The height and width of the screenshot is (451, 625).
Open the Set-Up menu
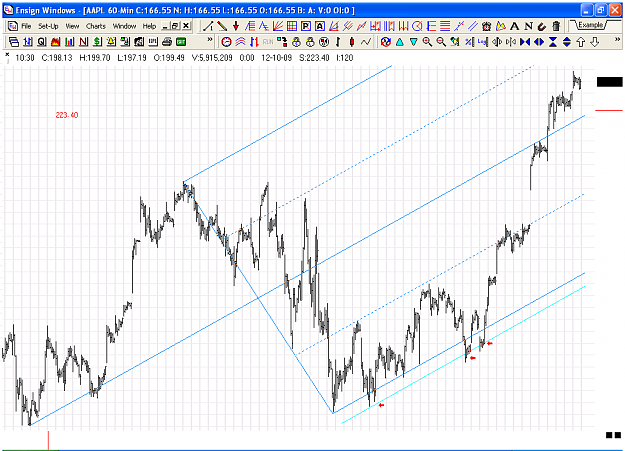pos(48,26)
